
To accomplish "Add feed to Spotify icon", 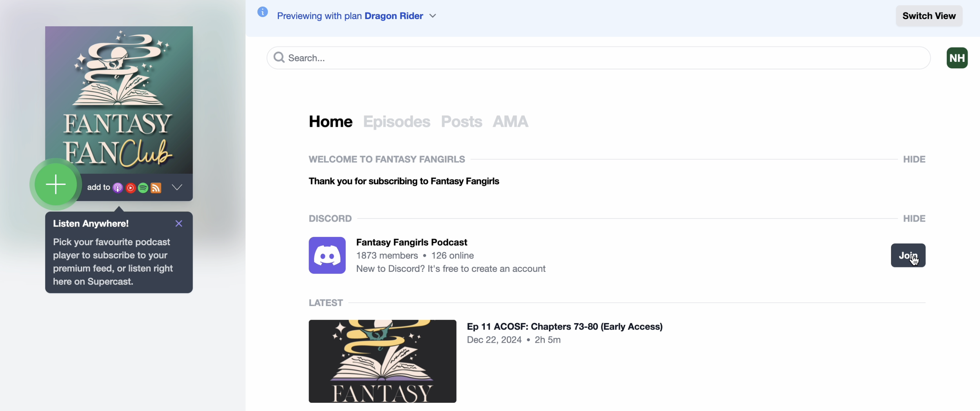I will tap(143, 188).
